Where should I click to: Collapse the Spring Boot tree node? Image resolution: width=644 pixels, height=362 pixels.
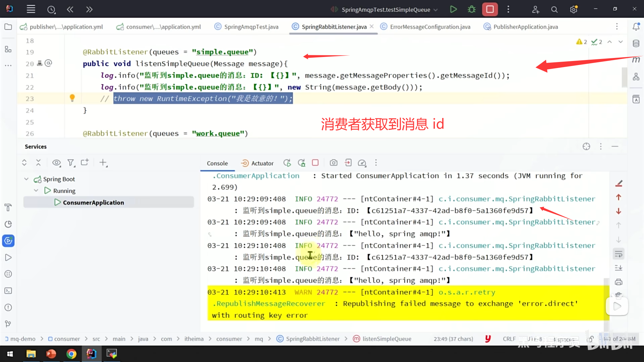click(x=26, y=179)
